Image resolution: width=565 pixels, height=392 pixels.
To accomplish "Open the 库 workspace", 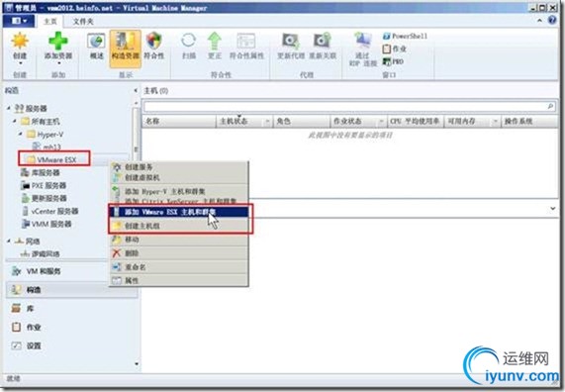I will click(x=71, y=309).
